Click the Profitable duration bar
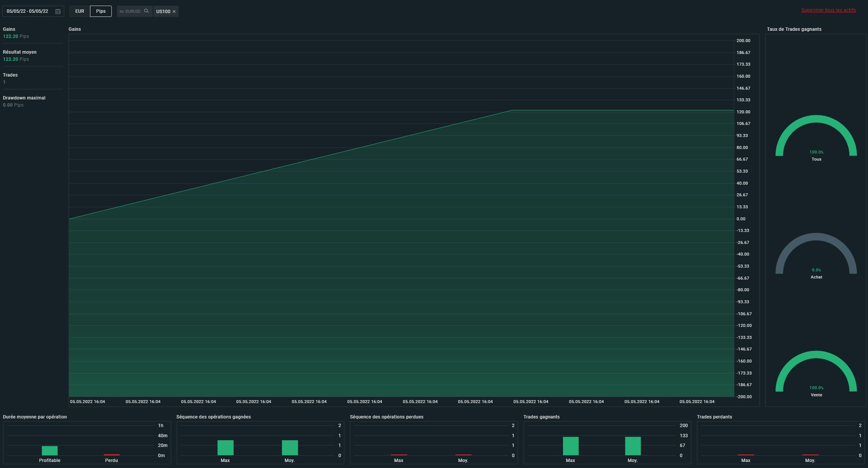 click(50, 450)
